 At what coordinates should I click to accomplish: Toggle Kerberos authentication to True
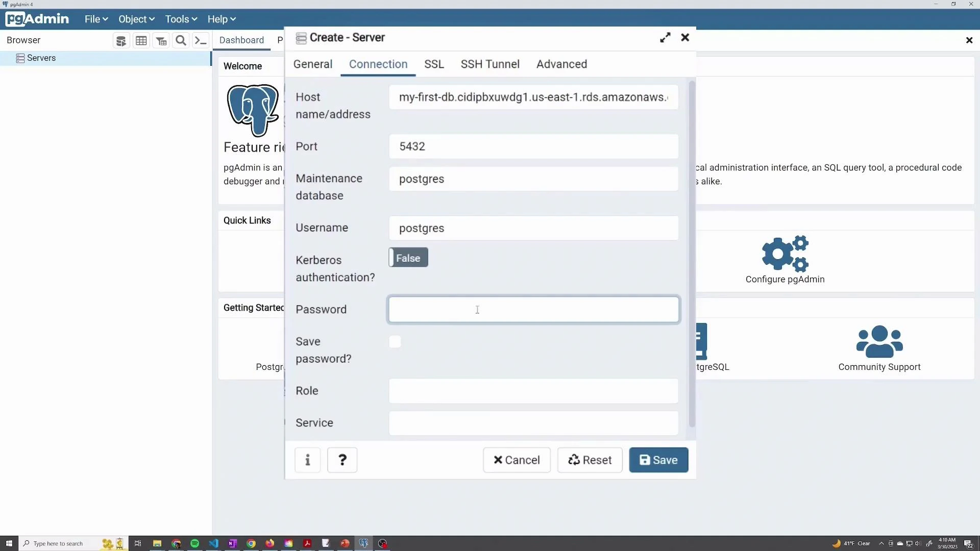(407, 257)
